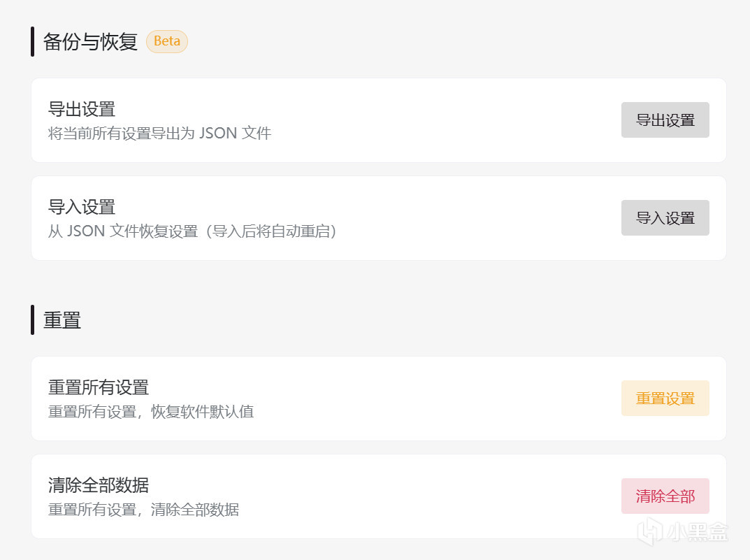This screenshot has height=560, width=750.
Task: Click the orange Beta badge
Action: coord(167,41)
